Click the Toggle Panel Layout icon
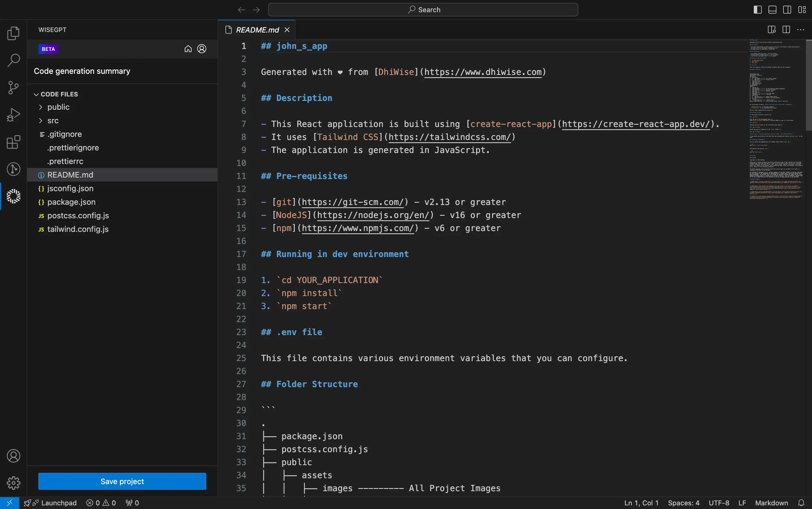 pos(772,9)
